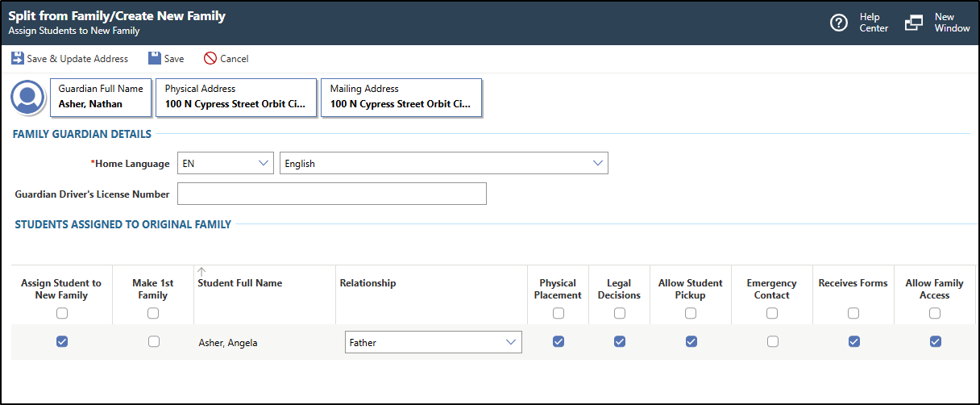This screenshot has width=980, height=405.
Task: Enable Emergency Contact for Asher, Angela
Action: (772, 342)
